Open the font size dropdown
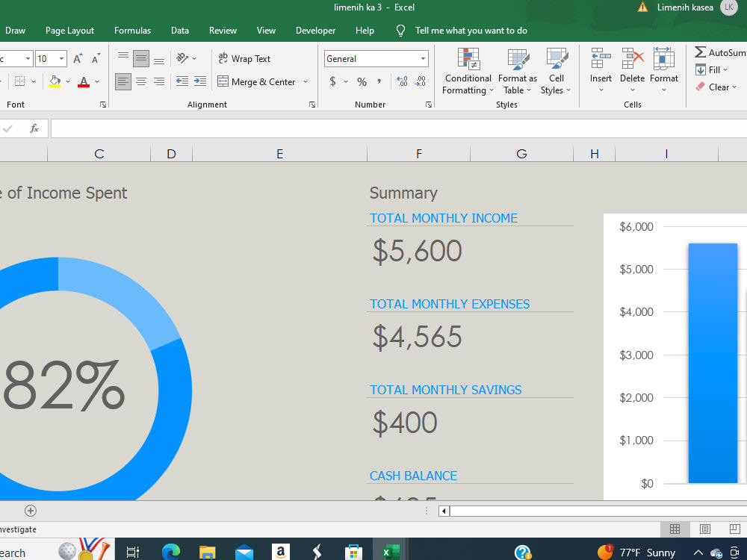The width and height of the screenshot is (747, 560). (x=61, y=58)
